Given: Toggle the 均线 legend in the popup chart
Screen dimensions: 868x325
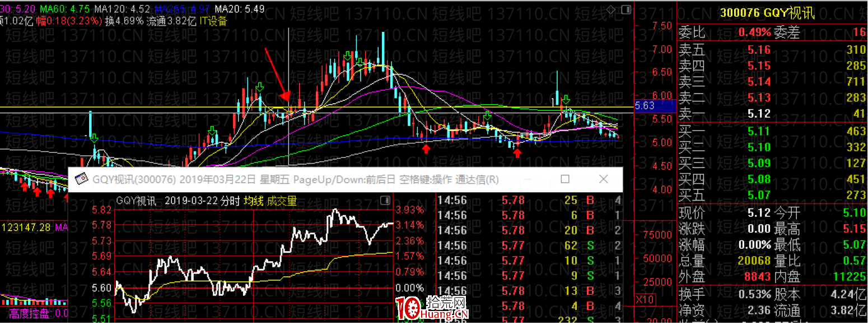Looking at the screenshot, I should 253,201.
